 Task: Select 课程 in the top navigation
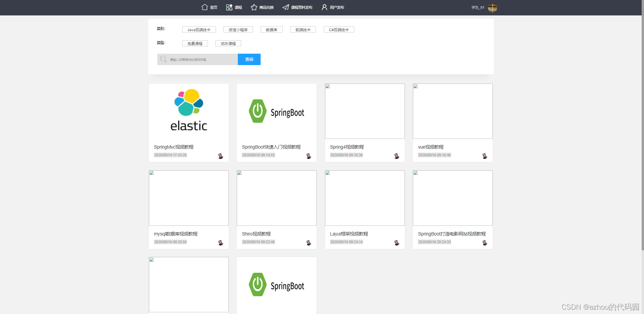pyautogui.click(x=238, y=7)
